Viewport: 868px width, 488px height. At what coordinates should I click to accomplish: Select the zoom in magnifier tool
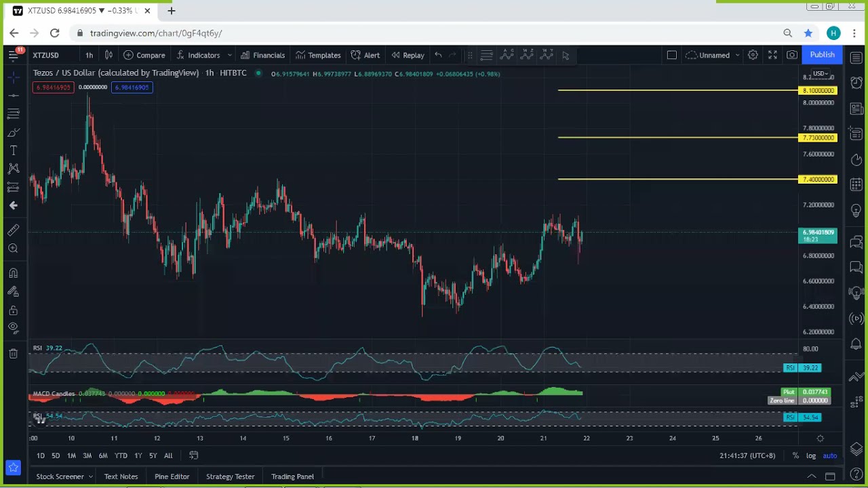click(x=14, y=249)
